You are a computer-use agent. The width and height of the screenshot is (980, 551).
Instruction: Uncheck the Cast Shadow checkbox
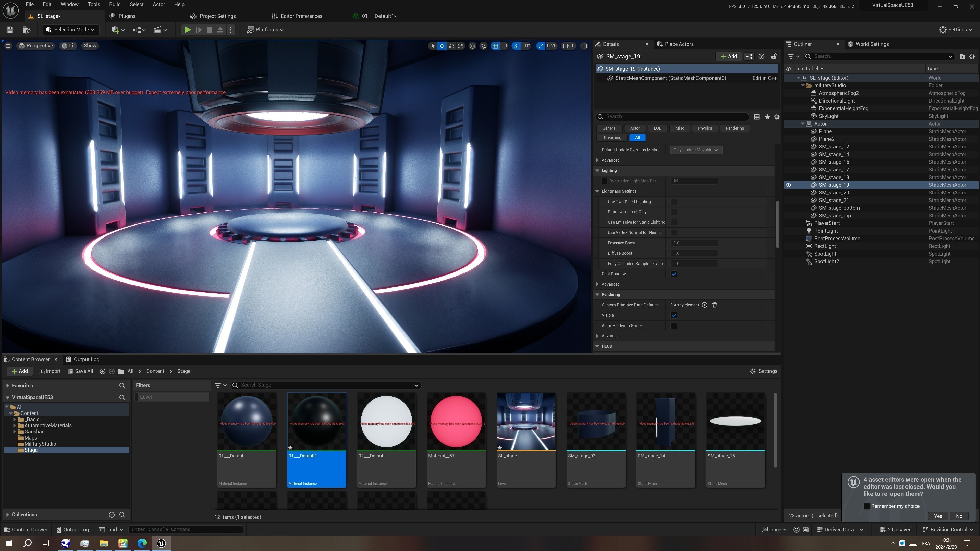pyautogui.click(x=674, y=274)
